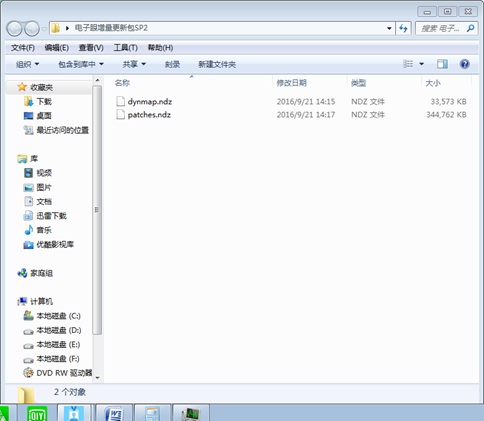Click the navigation pane scroll up arrow

pyautogui.click(x=97, y=80)
